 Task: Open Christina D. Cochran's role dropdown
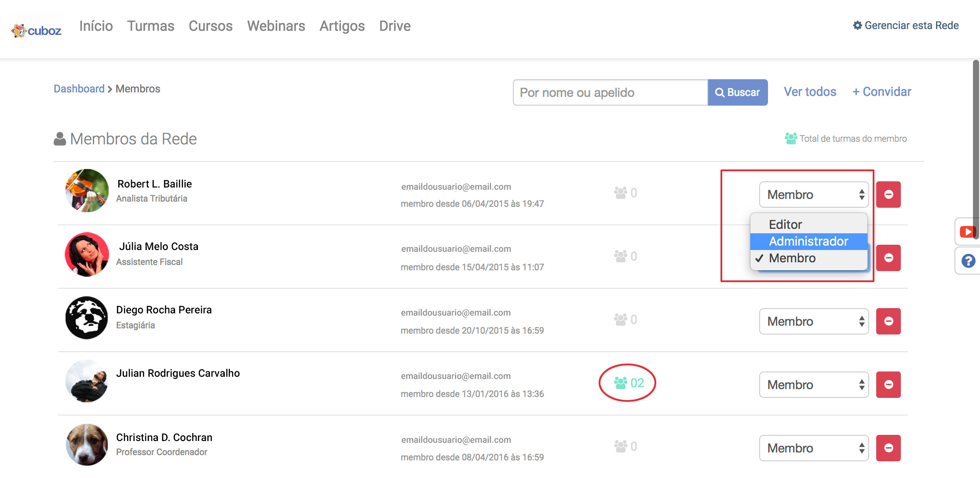pos(814,448)
